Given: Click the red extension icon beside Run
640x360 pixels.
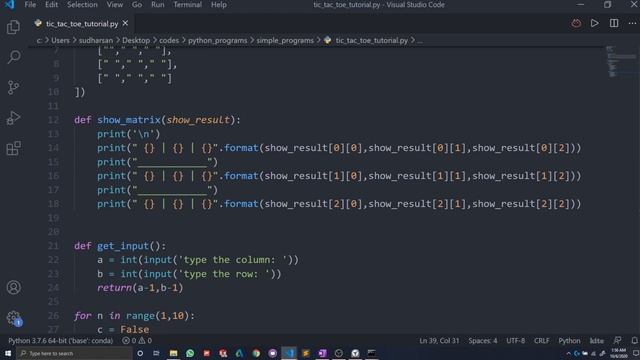Looking at the screenshot, I should tap(576, 23).
